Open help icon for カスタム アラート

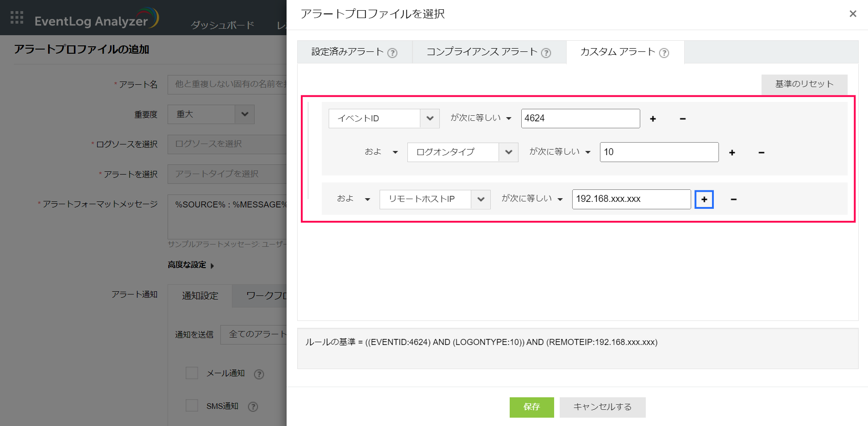664,53
